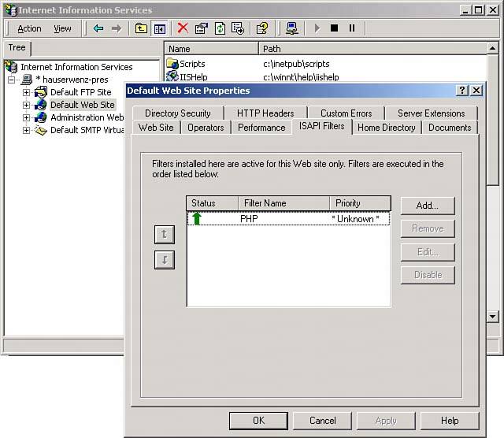
Task: Click the Up one level folder icon
Action: 141,28
